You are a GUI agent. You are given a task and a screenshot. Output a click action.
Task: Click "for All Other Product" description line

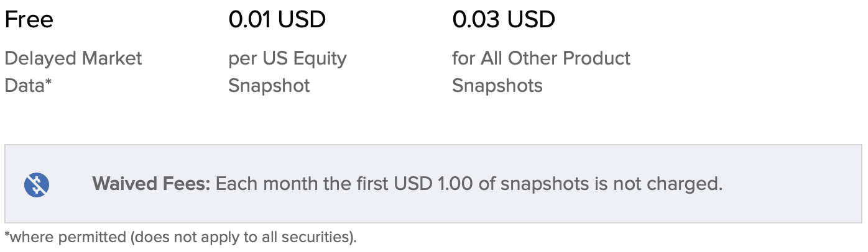pos(541,58)
